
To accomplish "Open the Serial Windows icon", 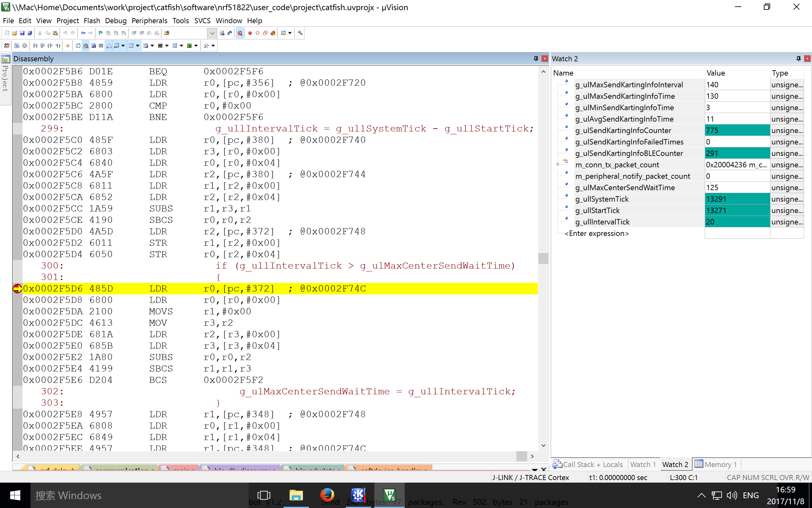I will 146,46.
